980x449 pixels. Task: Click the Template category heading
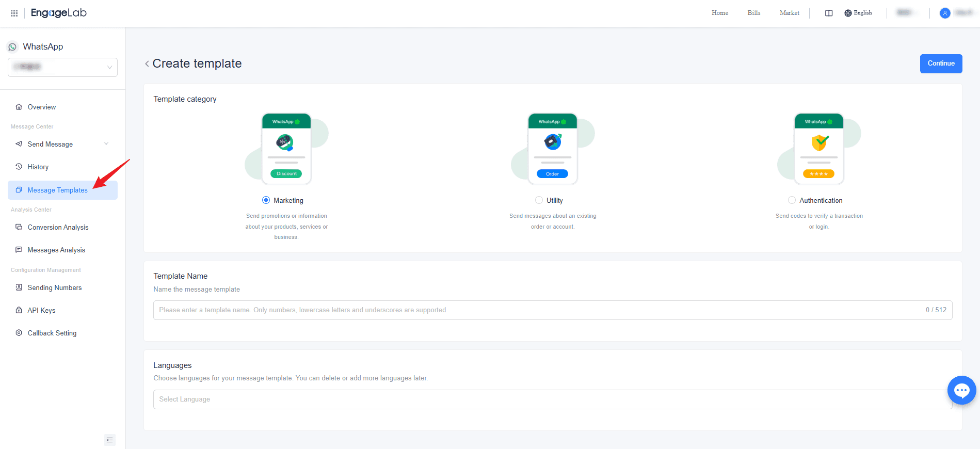coord(185,99)
